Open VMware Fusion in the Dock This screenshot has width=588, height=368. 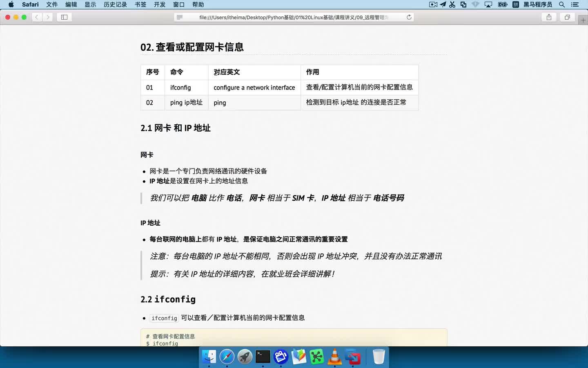pos(353,357)
